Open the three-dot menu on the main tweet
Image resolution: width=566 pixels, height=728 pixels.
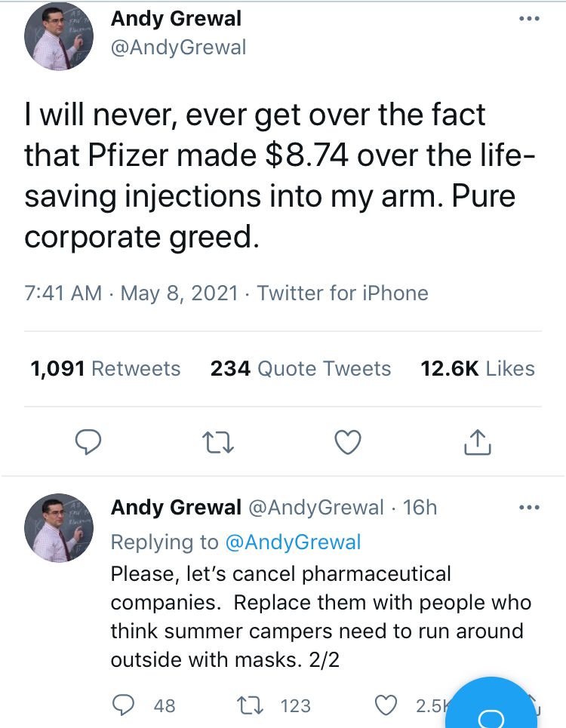tap(529, 19)
